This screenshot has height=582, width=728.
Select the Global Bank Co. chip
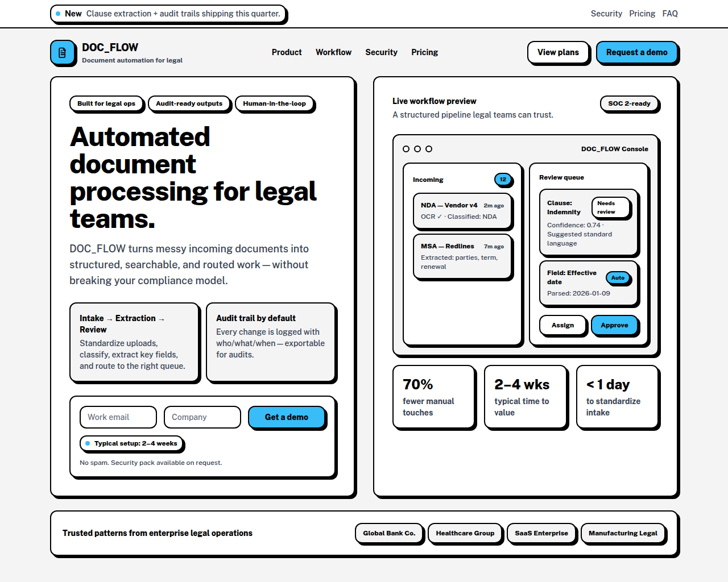(x=389, y=533)
